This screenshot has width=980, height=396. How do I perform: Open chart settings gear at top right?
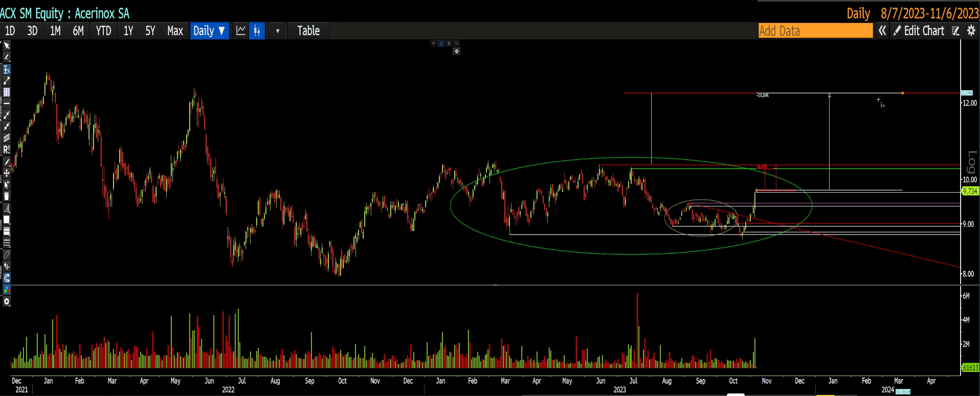(971, 31)
